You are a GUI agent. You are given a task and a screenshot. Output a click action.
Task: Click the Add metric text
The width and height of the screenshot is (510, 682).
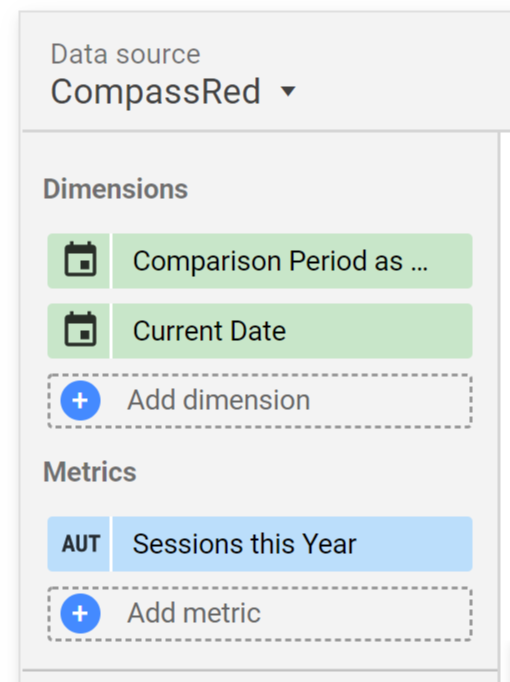[194, 613]
